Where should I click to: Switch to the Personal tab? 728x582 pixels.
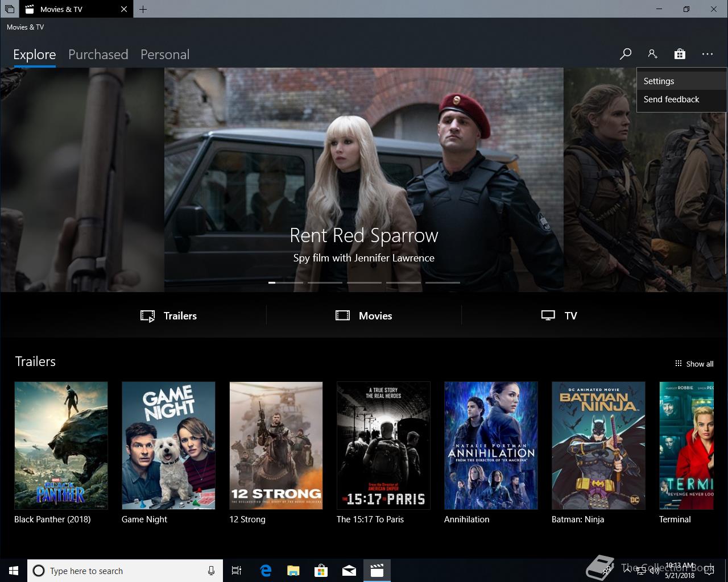point(165,55)
